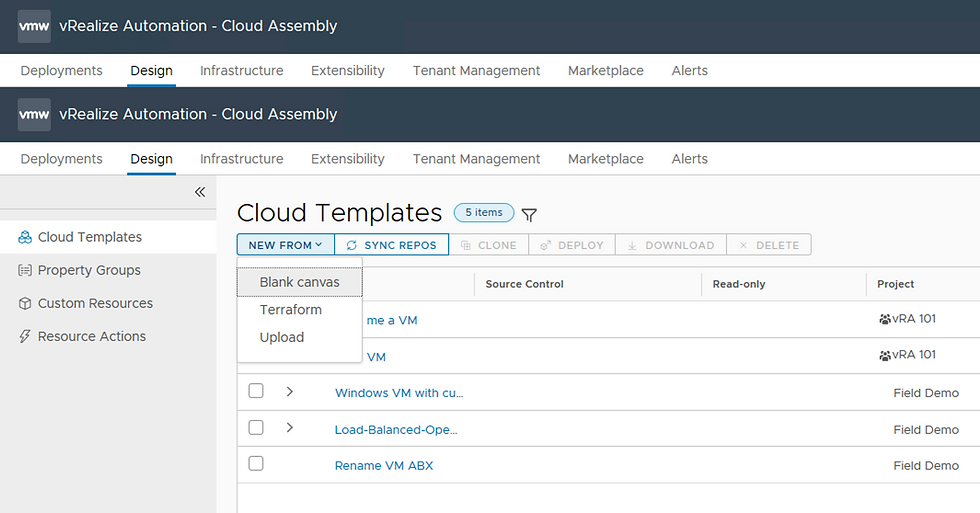Click 'Field Demo' in Rename VM ABX row
This screenshot has height=513, width=980.
click(x=926, y=466)
